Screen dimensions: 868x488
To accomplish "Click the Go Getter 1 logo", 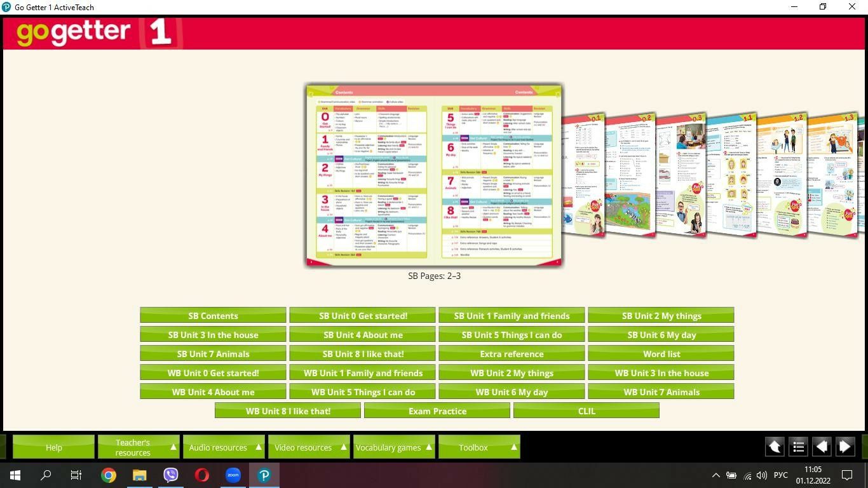I will (x=99, y=32).
